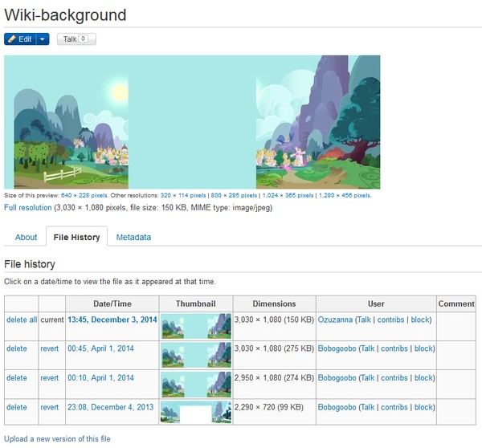Visit Ozuzanna's user page
Image resolution: width=482 pixels, height=448 pixels.
(x=335, y=320)
